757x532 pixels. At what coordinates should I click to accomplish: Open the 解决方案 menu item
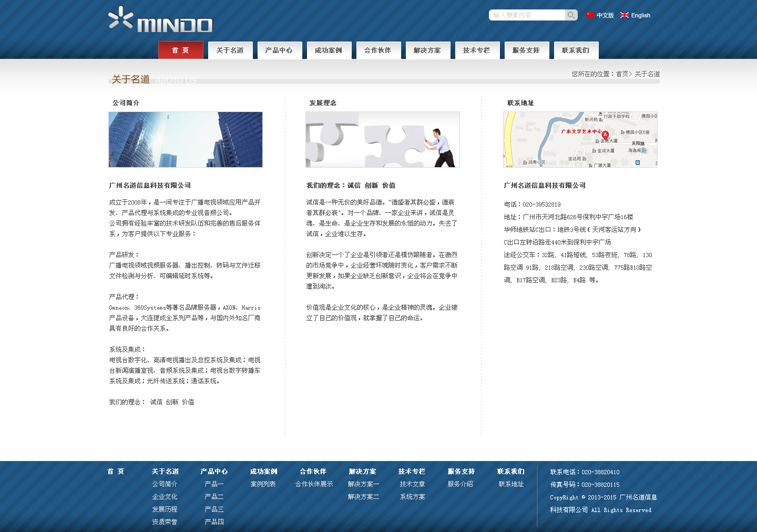428,50
